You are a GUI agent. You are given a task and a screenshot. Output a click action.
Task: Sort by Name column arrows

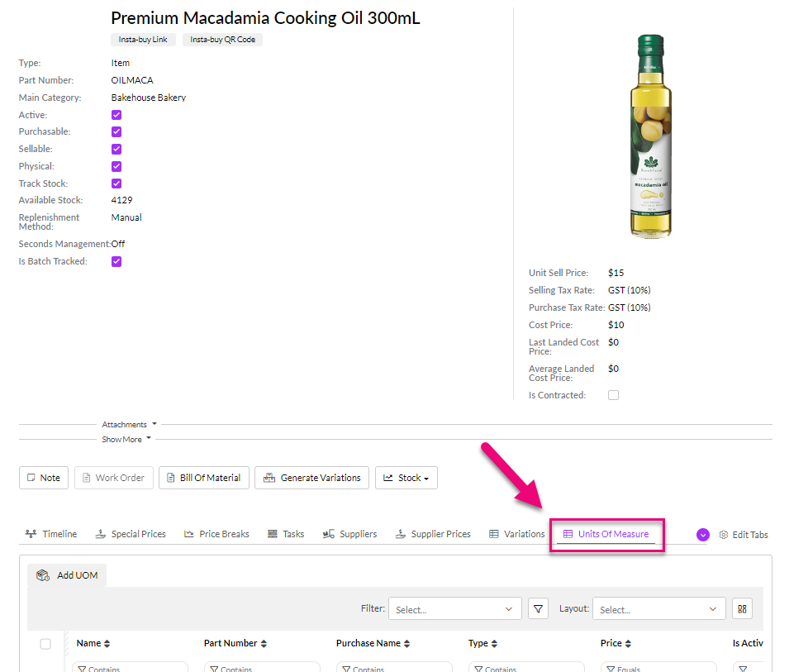(107, 644)
